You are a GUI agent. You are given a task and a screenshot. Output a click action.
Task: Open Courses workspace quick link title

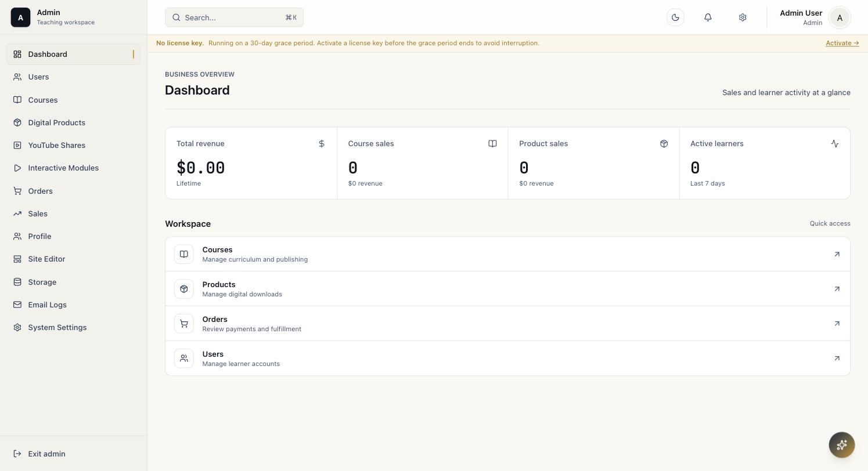click(x=217, y=249)
